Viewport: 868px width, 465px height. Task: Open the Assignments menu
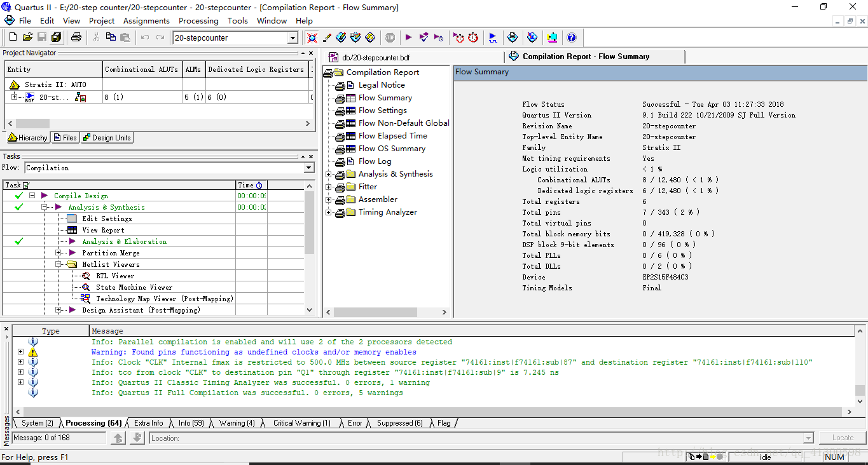146,20
